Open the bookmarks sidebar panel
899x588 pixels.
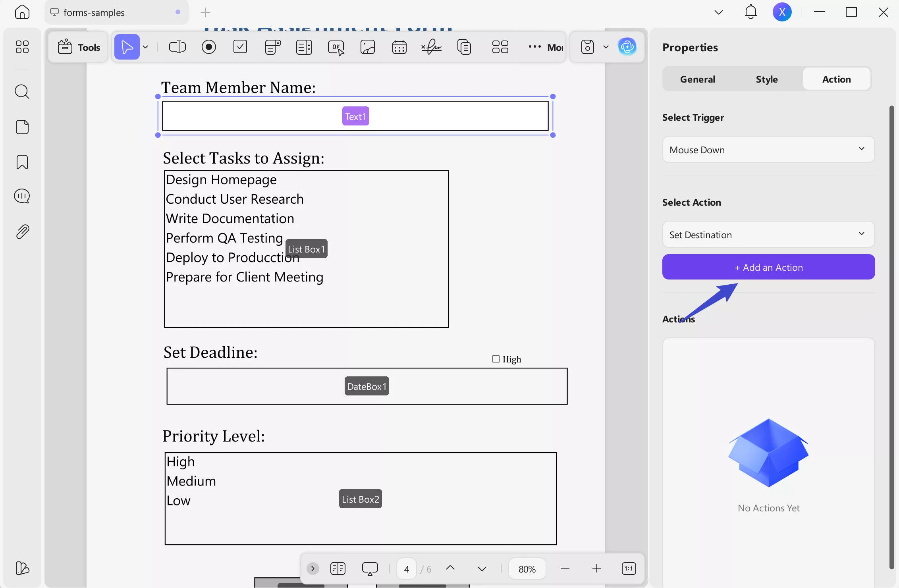pyautogui.click(x=22, y=162)
